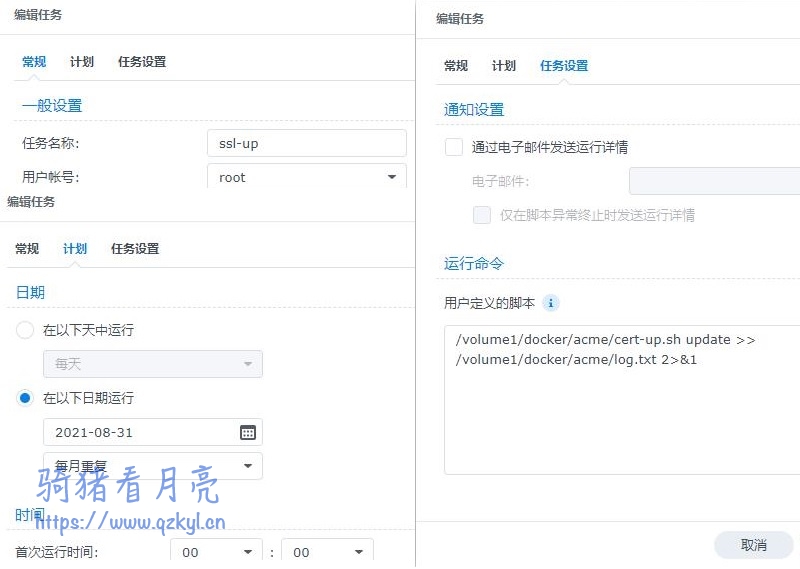This screenshot has height=569, width=800.
Task: Click the 用户定义的脚本 label
Action: [489, 303]
